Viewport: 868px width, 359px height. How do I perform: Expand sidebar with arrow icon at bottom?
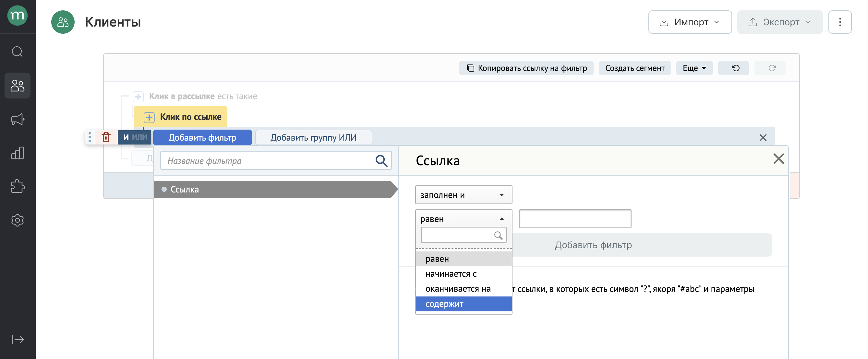coord(18,340)
